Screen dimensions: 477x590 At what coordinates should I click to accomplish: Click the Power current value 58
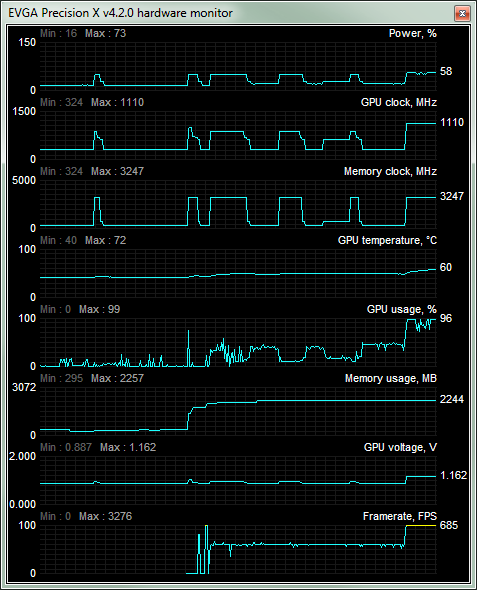point(446,71)
